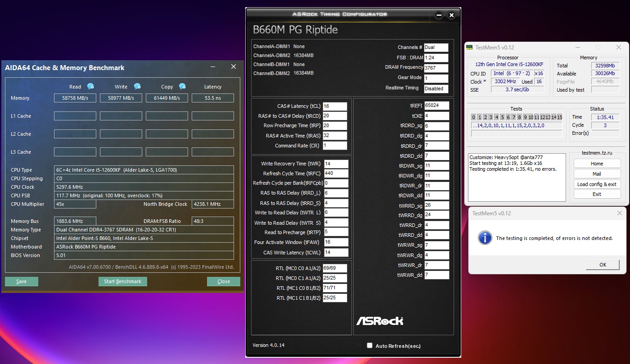630x364 pixels.
Task: Select the Write to Read Delay (tWTR_L) field
Action: tap(336, 213)
